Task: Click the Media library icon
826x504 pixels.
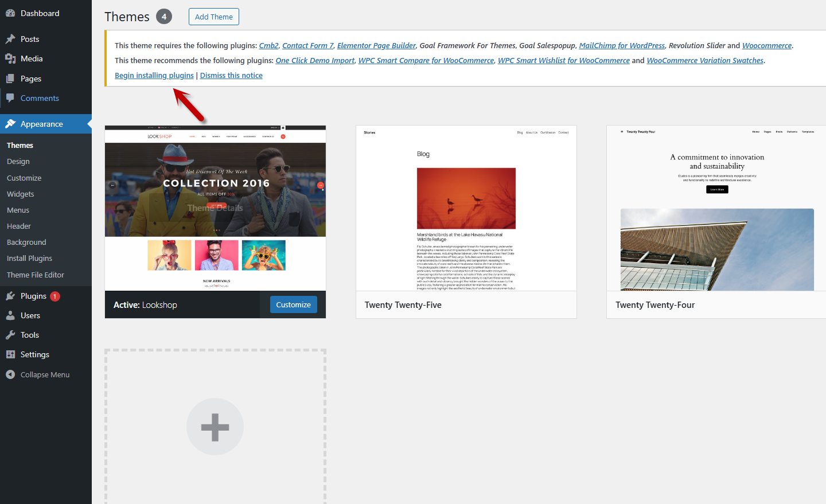Action: [10, 58]
